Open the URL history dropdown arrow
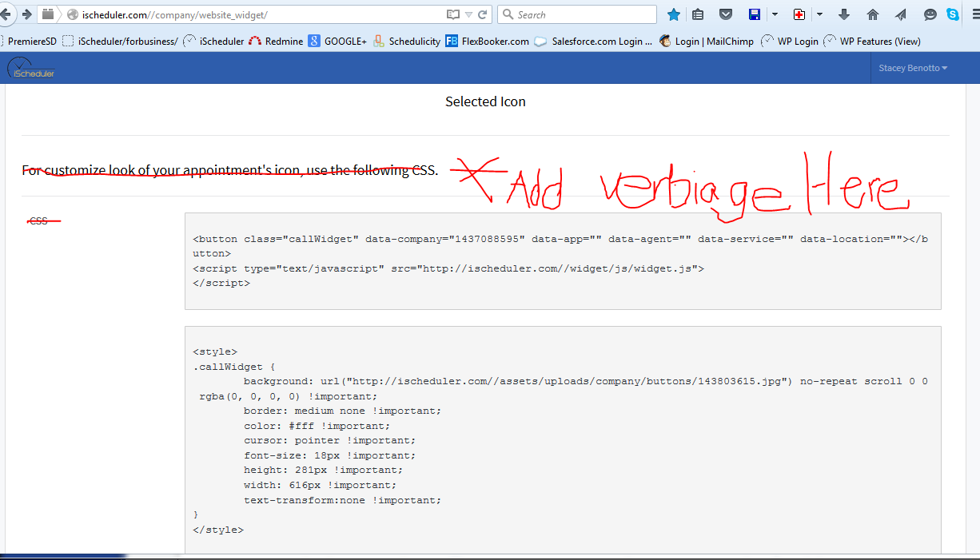Viewport: 980px width, 560px height. pyautogui.click(x=468, y=14)
